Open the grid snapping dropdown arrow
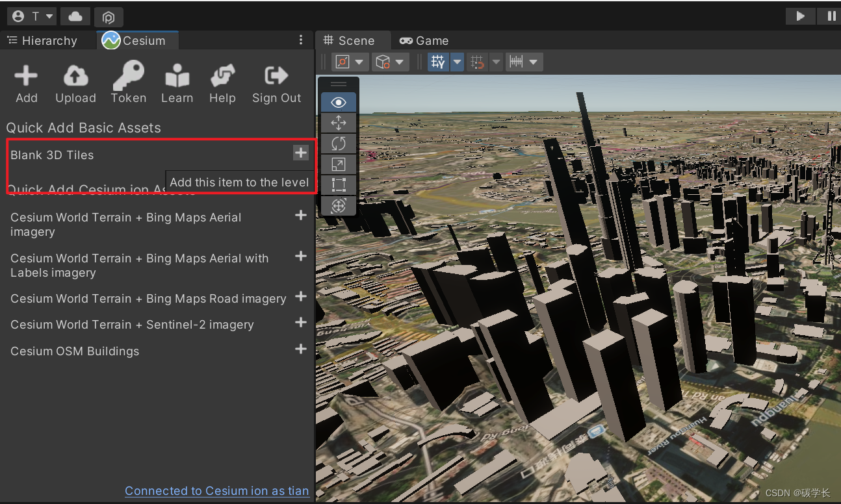 click(496, 62)
